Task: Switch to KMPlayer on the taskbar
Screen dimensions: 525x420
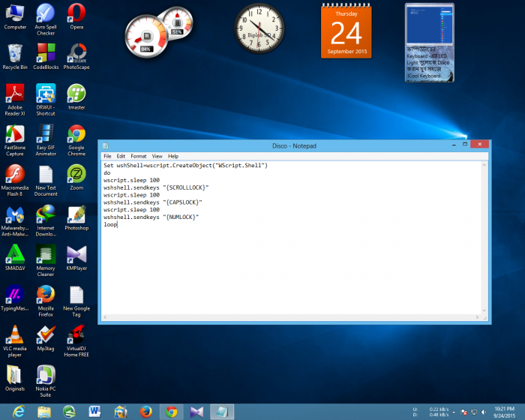Action: pyautogui.click(x=196, y=412)
